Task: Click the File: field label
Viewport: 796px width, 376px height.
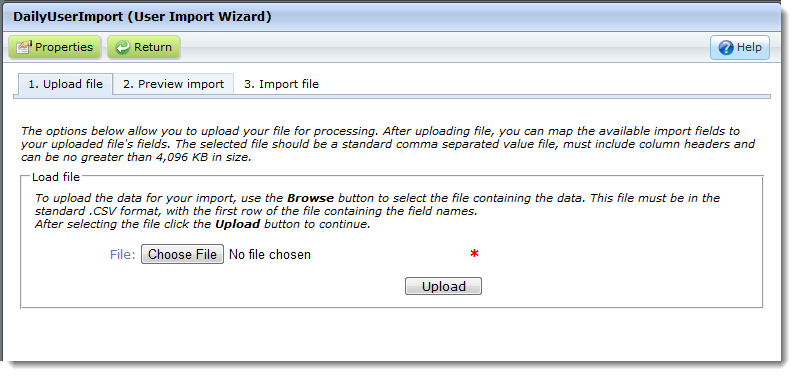Action: tap(122, 255)
